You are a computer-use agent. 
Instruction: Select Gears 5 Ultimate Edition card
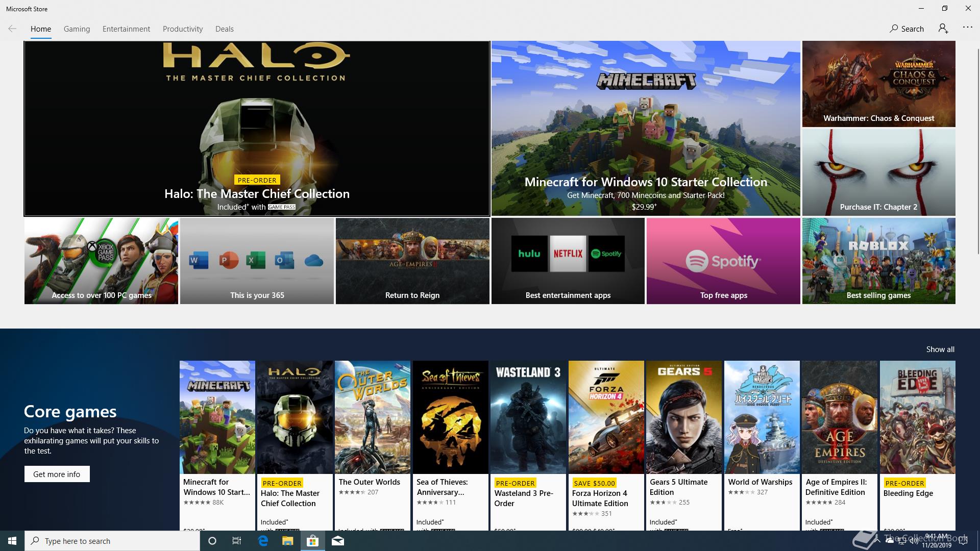[684, 445]
